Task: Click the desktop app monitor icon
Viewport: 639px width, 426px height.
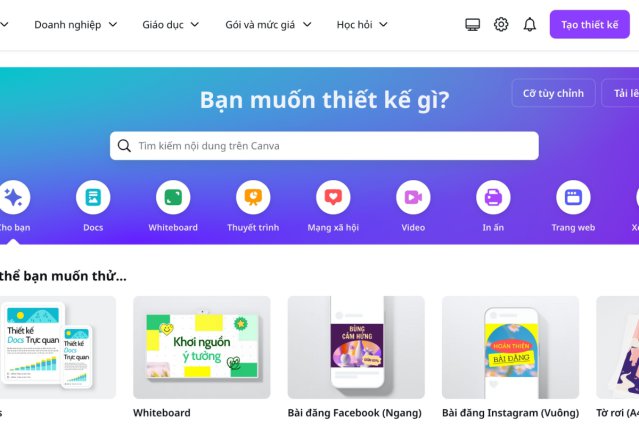Action: (472, 24)
